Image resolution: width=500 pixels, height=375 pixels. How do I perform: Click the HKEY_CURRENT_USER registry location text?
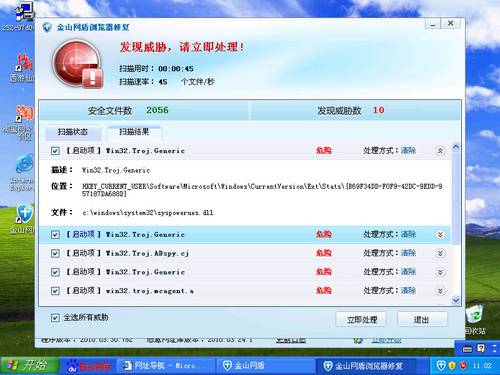pos(262,190)
